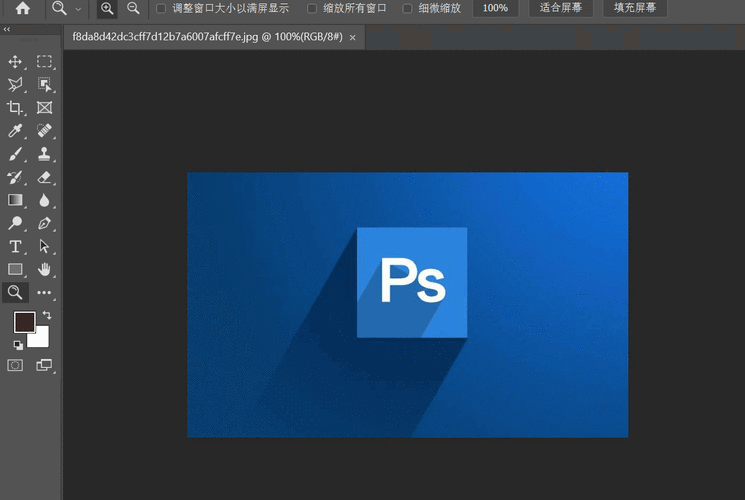The width and height of the screenshot is (745, 500).
Task: Choose the Horizontal Type tool
Action: coord(15,246)
